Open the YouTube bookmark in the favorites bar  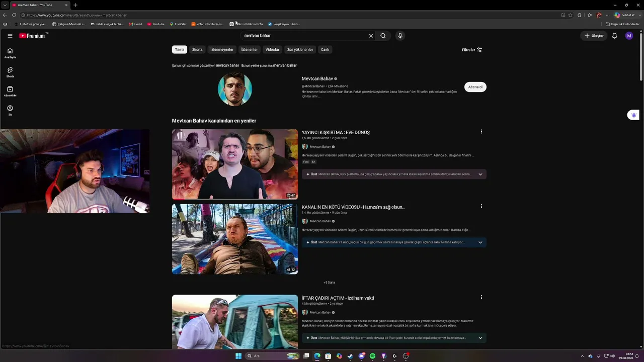click(x=156, y=24)
